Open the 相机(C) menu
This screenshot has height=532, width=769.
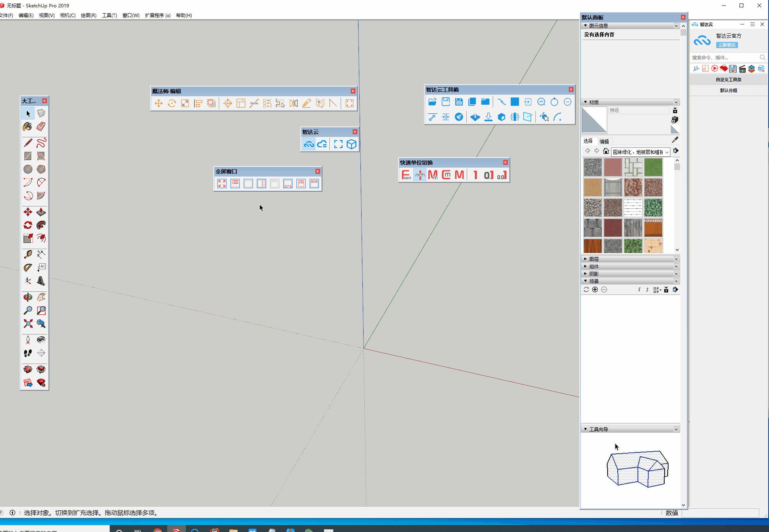click(68, 15)
